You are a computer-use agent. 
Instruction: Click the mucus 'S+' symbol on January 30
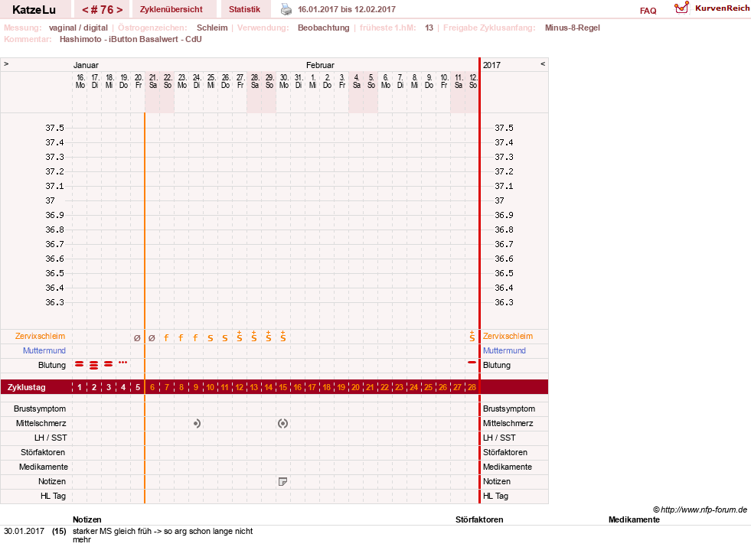click(x=283, y=337)
